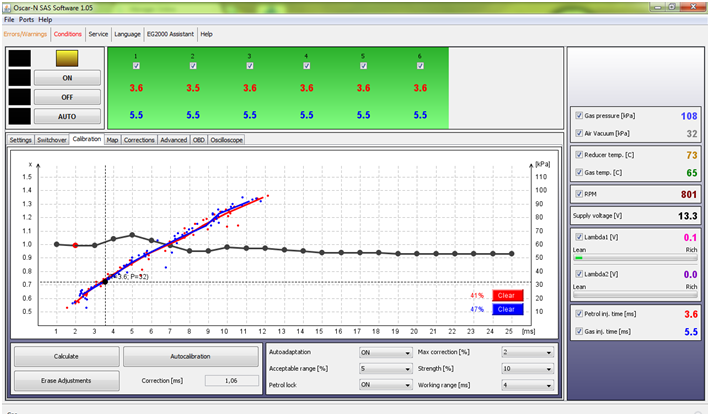
Task: Clear the red petrol map points
Action: [507, 295]
